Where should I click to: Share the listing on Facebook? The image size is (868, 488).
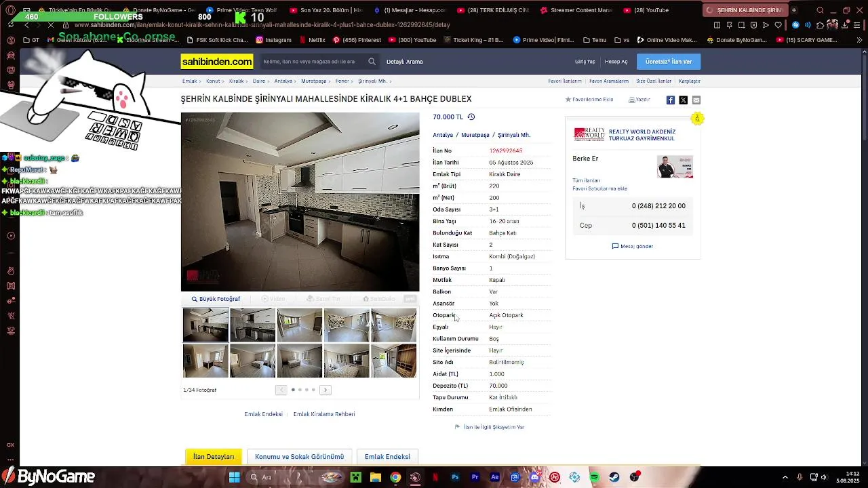point(670,100)
